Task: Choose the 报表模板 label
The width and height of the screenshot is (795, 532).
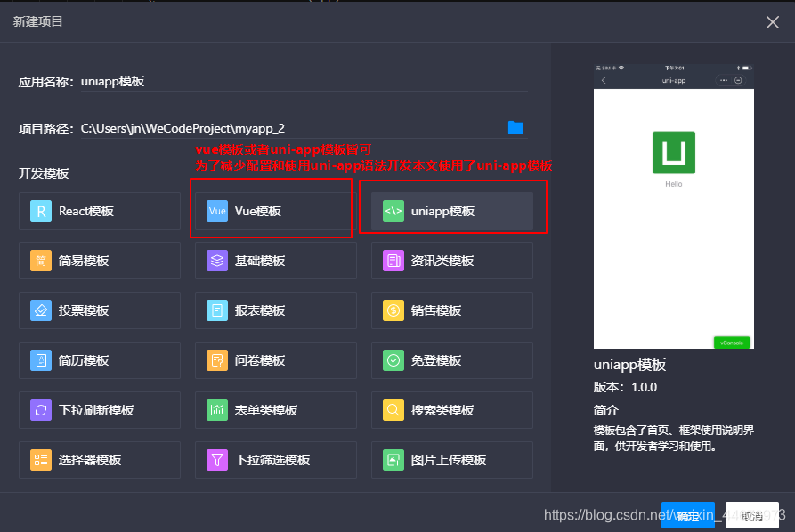Action: [260, 310]
